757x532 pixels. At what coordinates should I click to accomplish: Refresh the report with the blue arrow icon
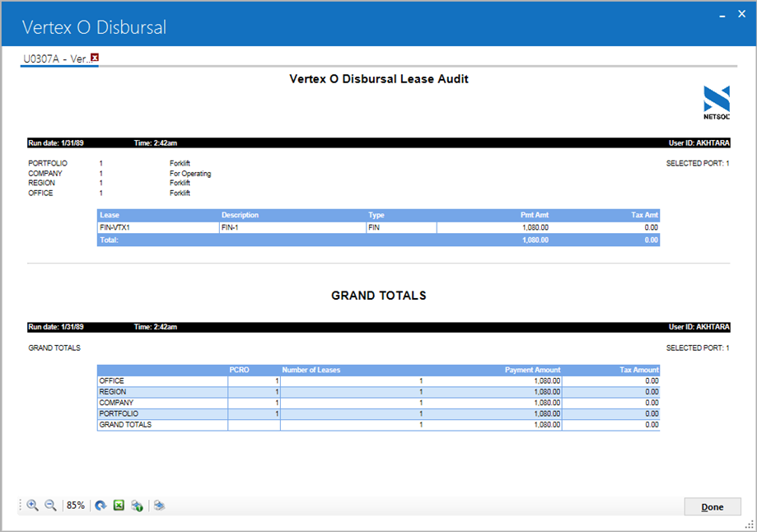coord(100,506)
